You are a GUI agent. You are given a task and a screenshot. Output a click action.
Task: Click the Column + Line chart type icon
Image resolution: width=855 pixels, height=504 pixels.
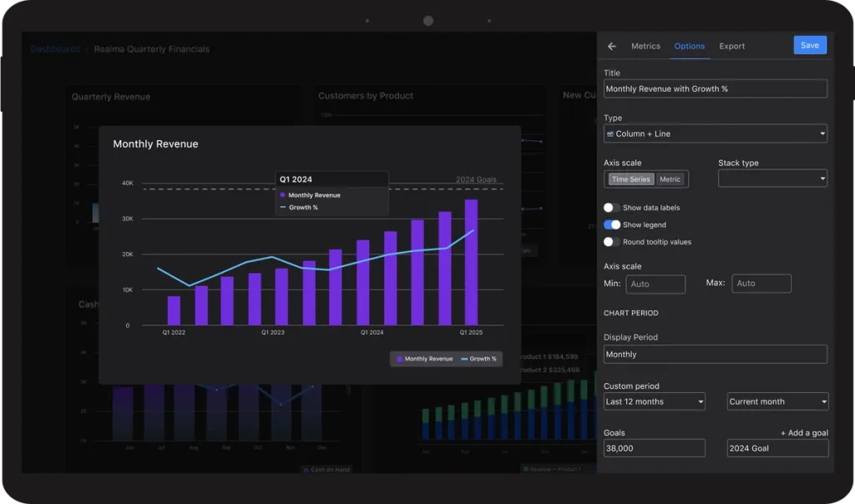(x=610, y=134)
